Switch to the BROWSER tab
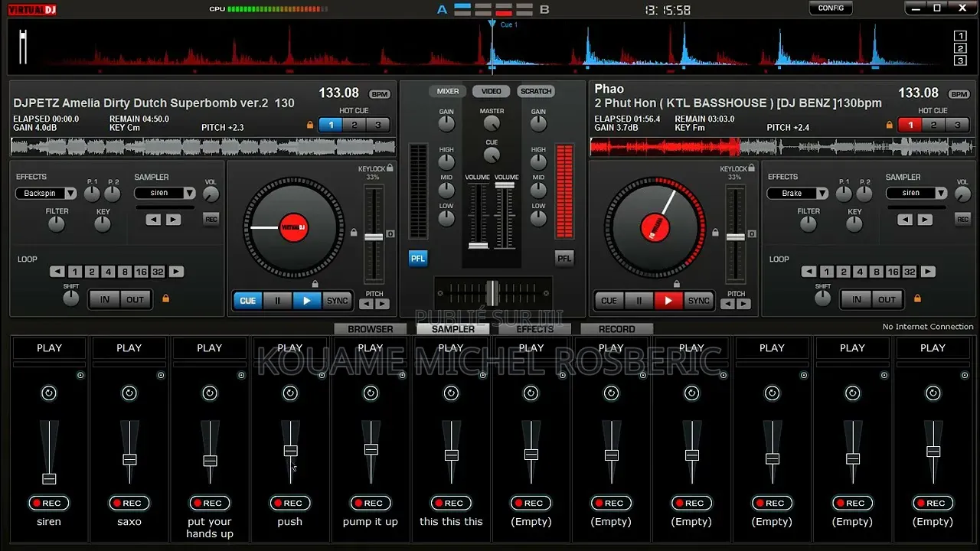 point(371,329)
